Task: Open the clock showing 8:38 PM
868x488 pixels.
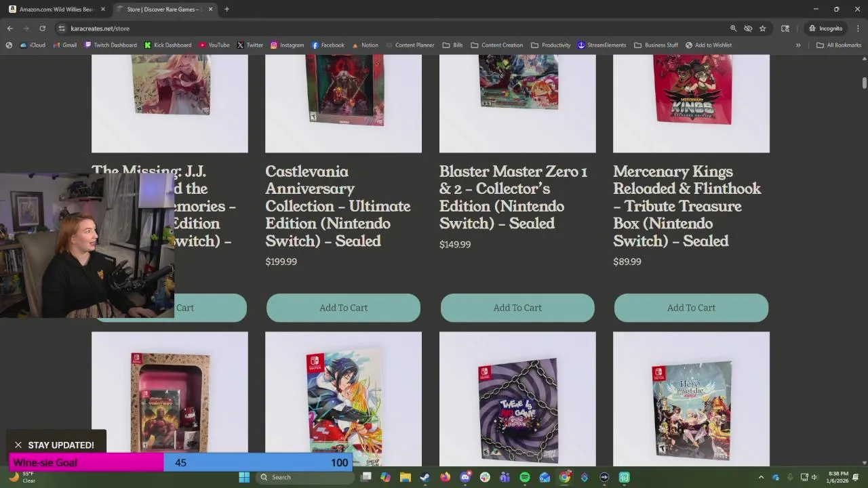Action: pos(837,477)
